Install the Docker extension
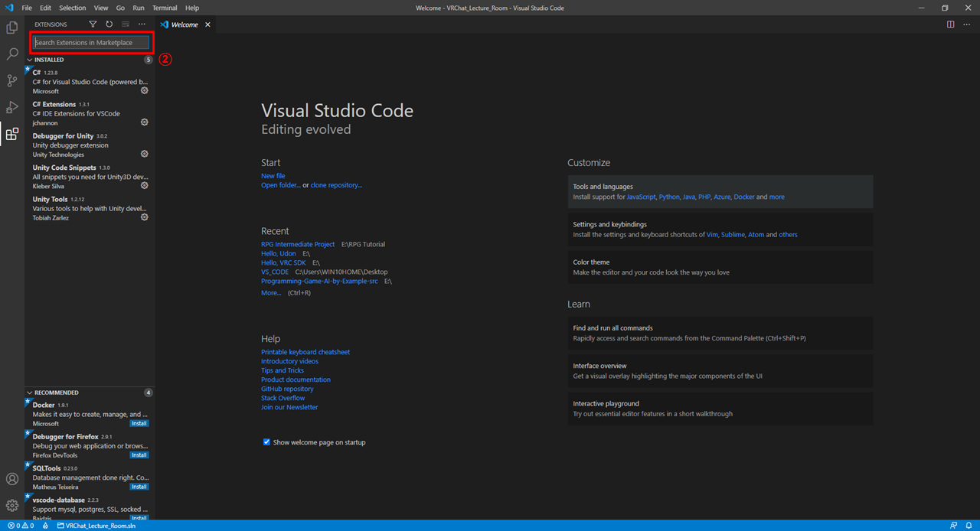The width and height of the screenshot is (980, 531). (x=139, y=423)
